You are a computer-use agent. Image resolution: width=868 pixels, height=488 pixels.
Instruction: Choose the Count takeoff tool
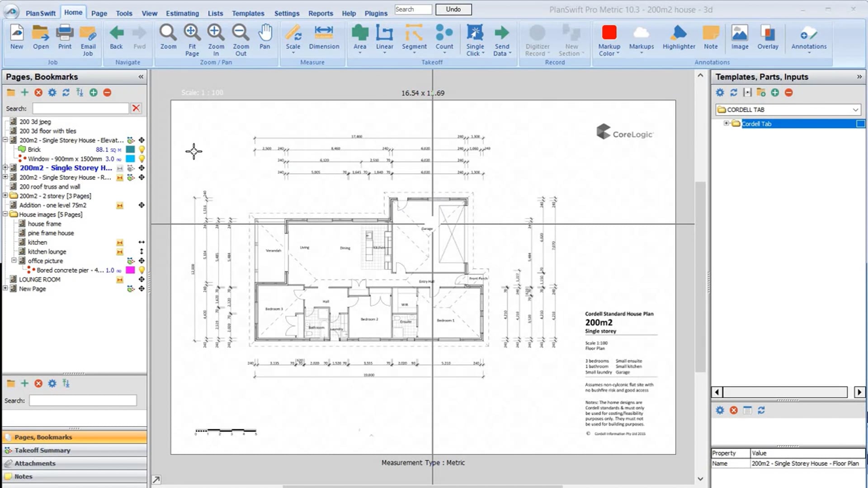444,38
